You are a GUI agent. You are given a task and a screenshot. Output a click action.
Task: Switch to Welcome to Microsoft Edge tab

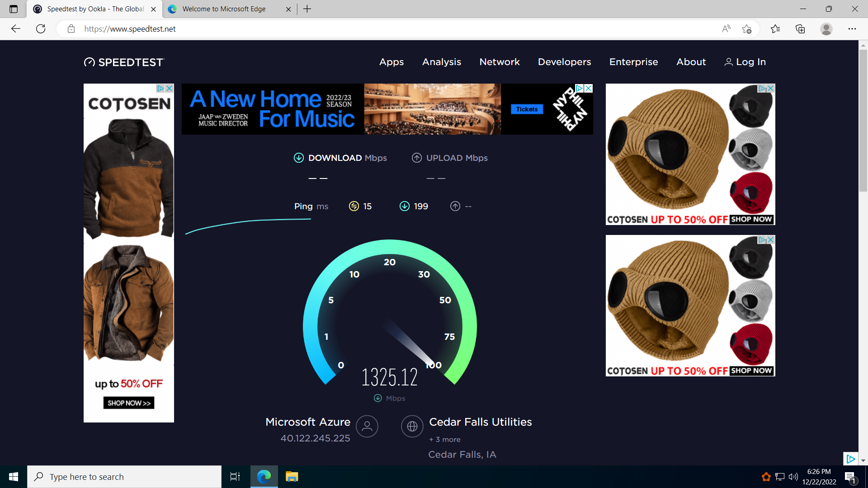pos(229,9)
